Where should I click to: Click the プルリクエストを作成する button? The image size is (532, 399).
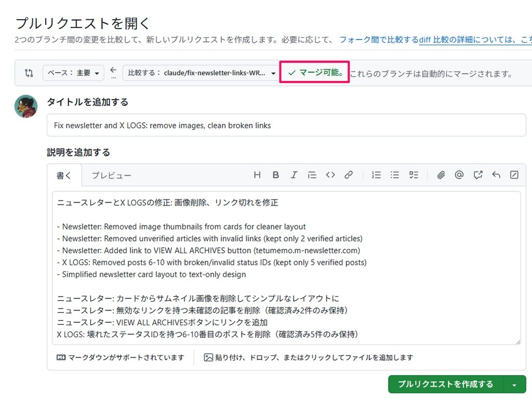(445, 384)
